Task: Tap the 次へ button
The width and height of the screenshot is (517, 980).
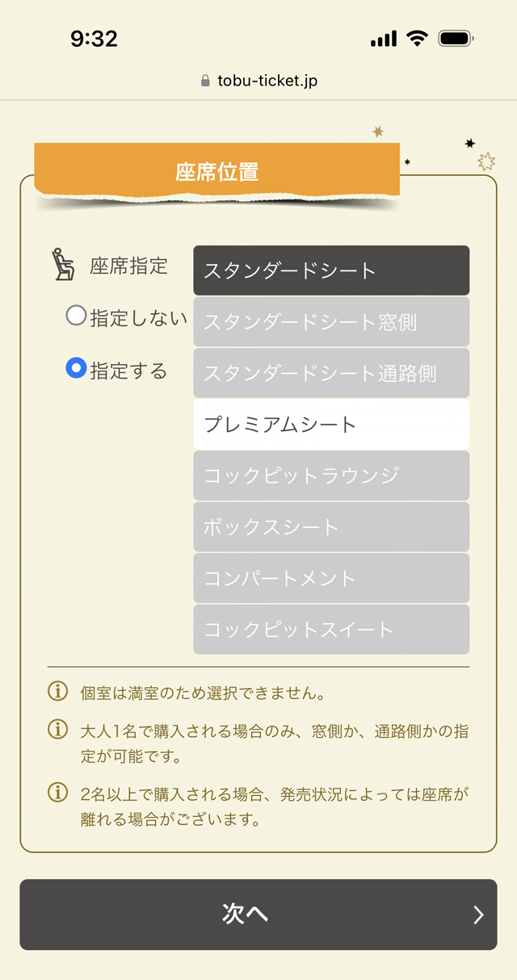Action: [258, 915]
